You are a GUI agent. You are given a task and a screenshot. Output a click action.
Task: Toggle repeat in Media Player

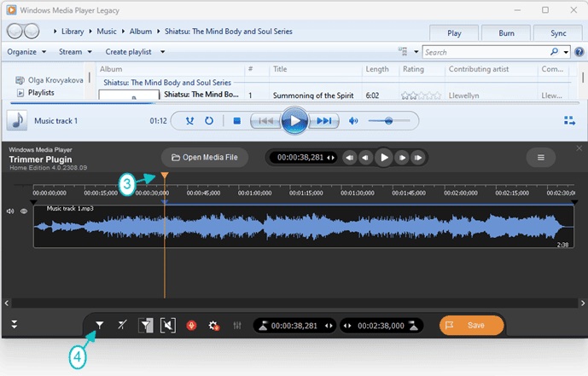[x=209, y=120]
